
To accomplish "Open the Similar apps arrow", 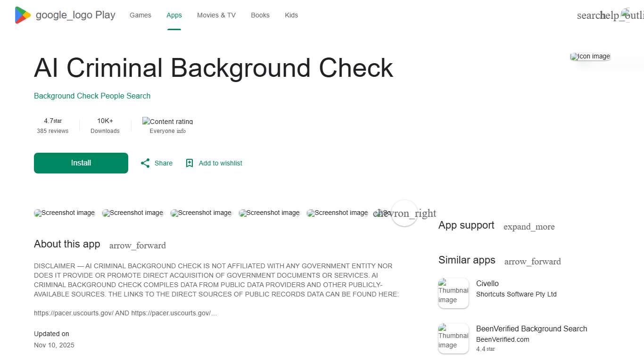I will tap(532, 262).
